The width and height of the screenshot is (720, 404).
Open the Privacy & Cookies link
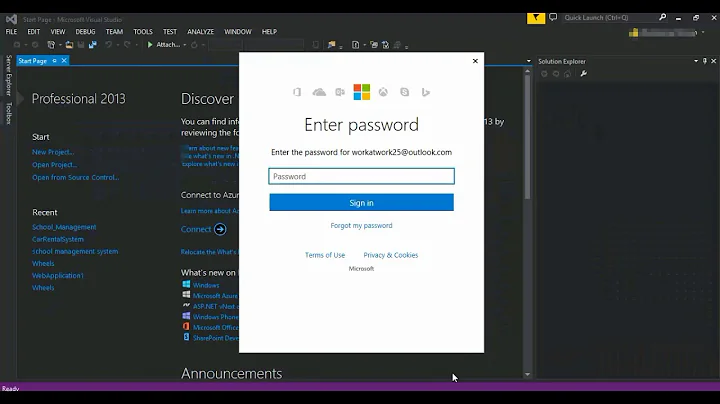391,255
